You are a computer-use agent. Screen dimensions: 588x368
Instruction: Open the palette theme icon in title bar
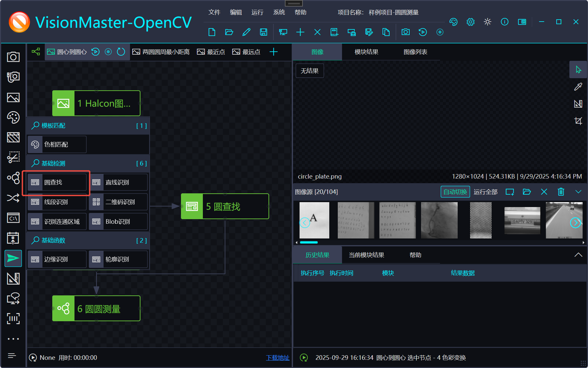pyautogui.click(x=453, y=22)
